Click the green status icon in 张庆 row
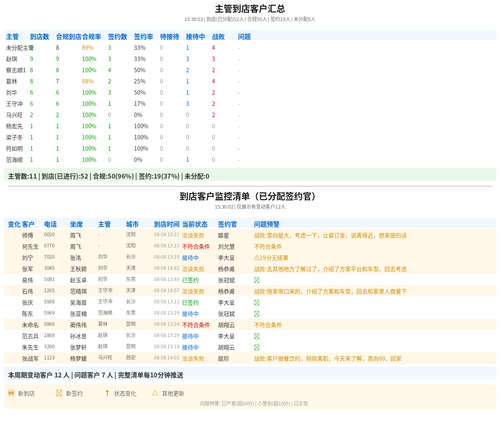The height and width of the screenshot is (426, 500). (257, 303)
